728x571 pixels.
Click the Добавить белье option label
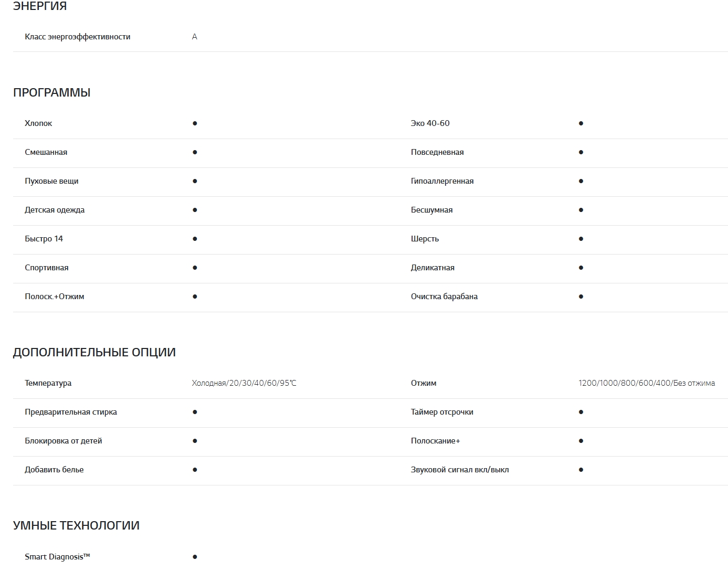[54, 470]
